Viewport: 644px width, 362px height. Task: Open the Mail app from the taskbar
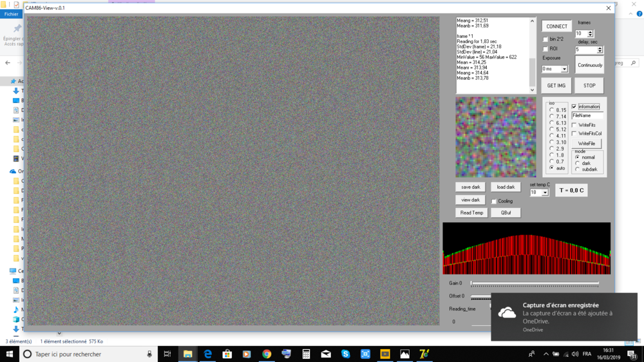(x=326, y=354)
